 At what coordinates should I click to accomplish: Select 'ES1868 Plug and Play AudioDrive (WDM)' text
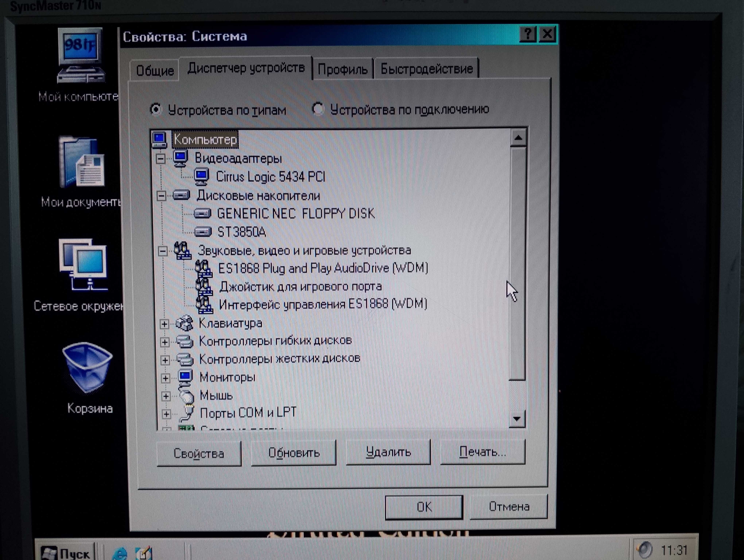coord(323,268)
